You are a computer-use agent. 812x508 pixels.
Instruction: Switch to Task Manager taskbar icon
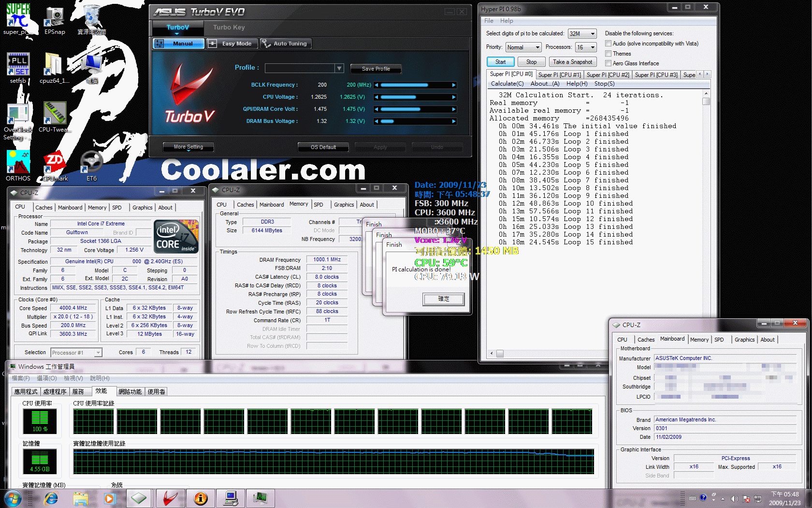pos(261,498)
